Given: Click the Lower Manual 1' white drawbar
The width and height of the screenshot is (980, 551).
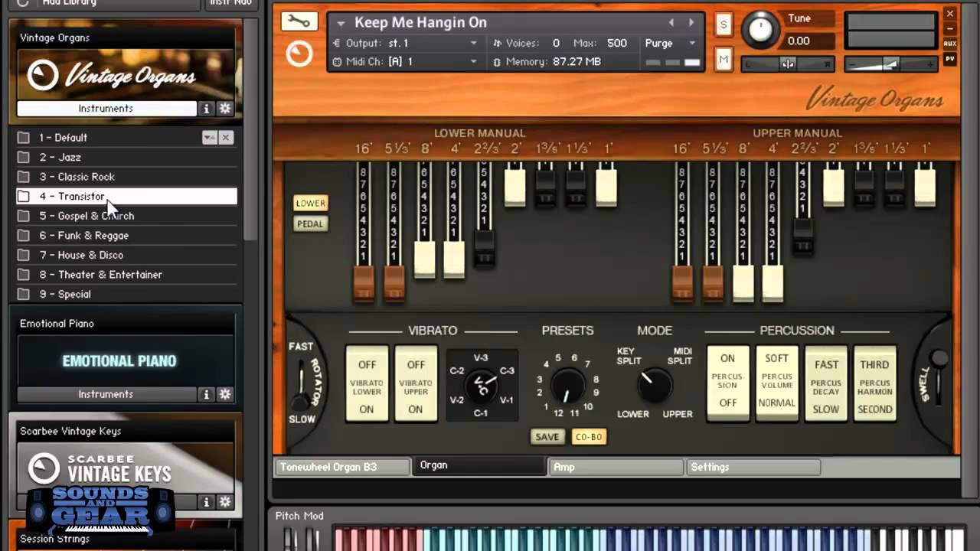Looking at the screenshot, I should (607, 187).
